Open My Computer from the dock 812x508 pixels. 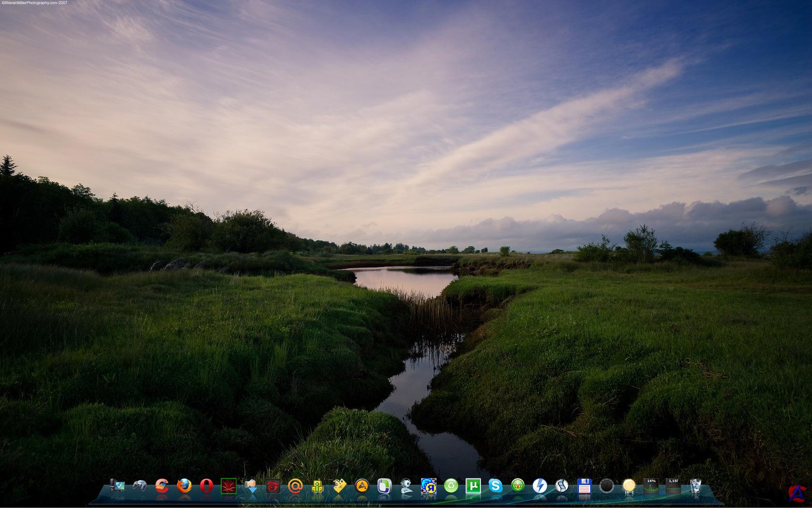pos(117,485)
